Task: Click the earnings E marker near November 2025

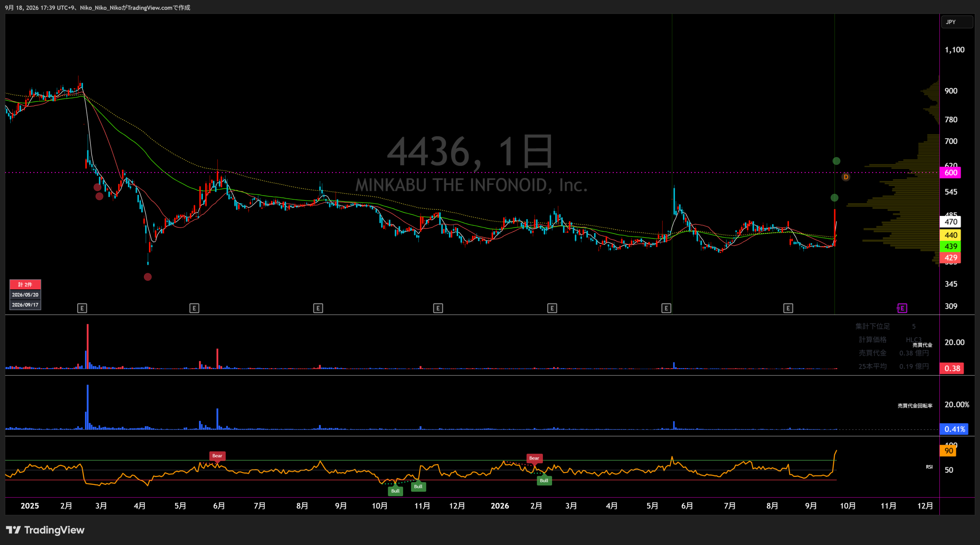Action: 438,308
